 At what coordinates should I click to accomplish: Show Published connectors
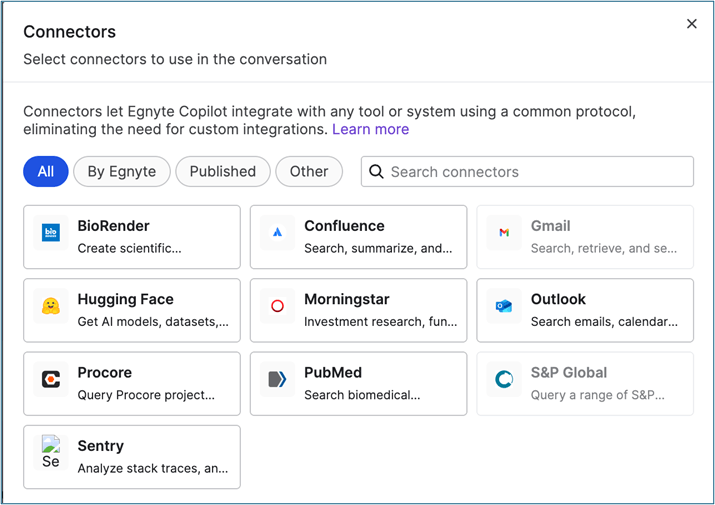click(222, 171)
